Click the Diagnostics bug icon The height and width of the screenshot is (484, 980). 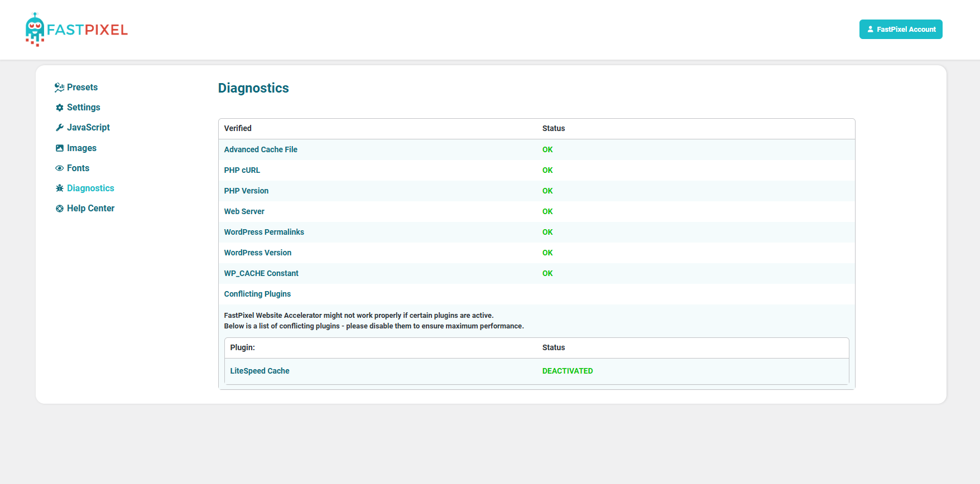(x=60, y=188)
